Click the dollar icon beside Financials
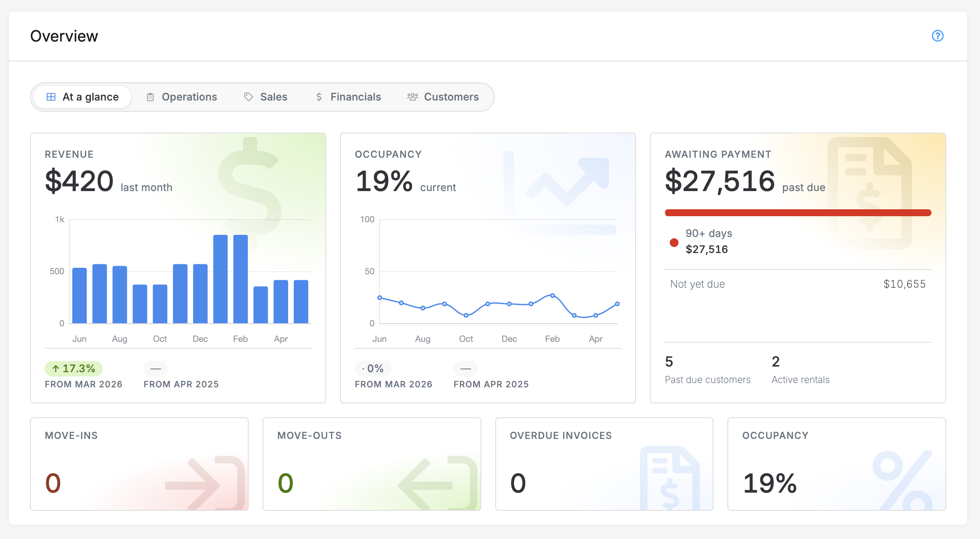The width and height of the screenshot is (980, 539). (x=319, y=97)
